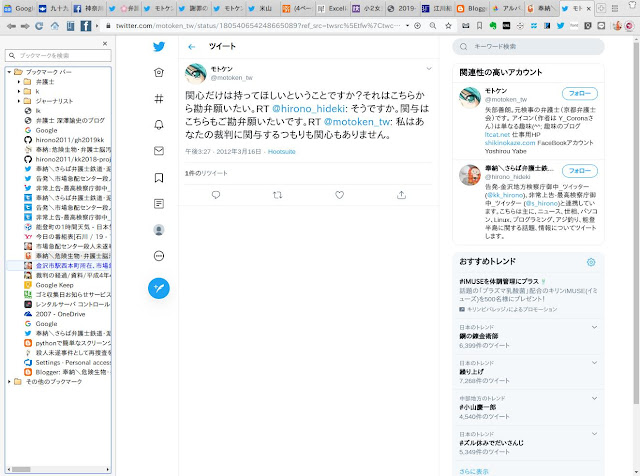Image resolution: width=640 pixels, height=476 pixels.
Task: Click the share icon under the tweet
Action: pos(402,195)
